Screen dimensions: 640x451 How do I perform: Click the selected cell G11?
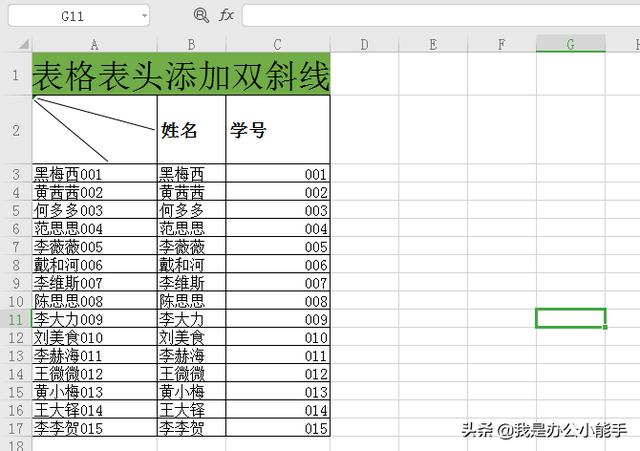coord(571,318)
